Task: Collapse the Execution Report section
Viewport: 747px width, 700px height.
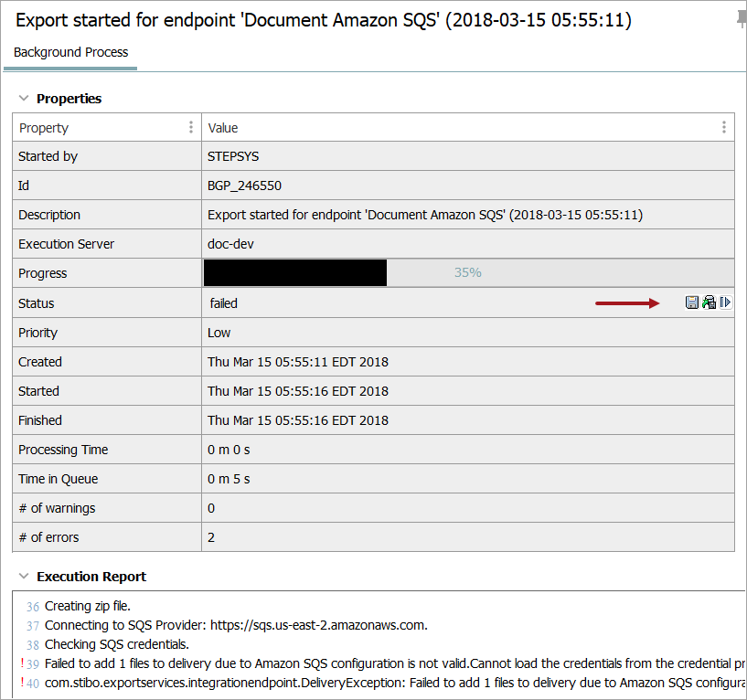Action: pyautogui.click(x=24, y=577)
